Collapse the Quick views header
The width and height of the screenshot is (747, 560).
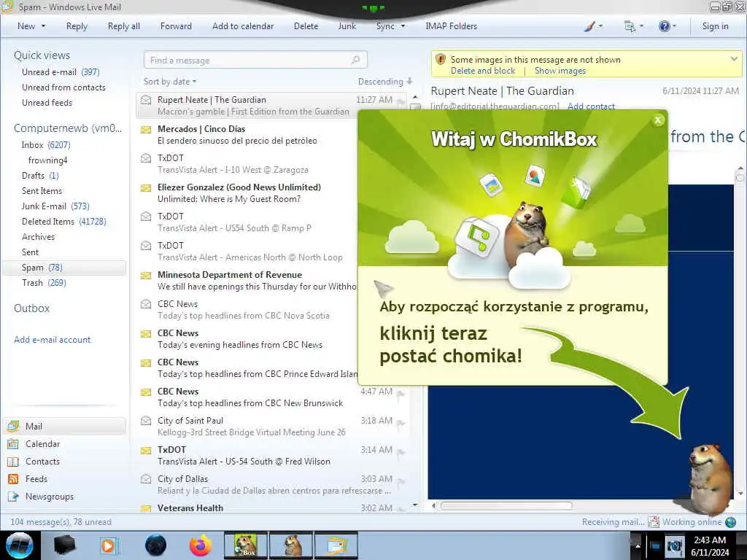coord(42,55)
